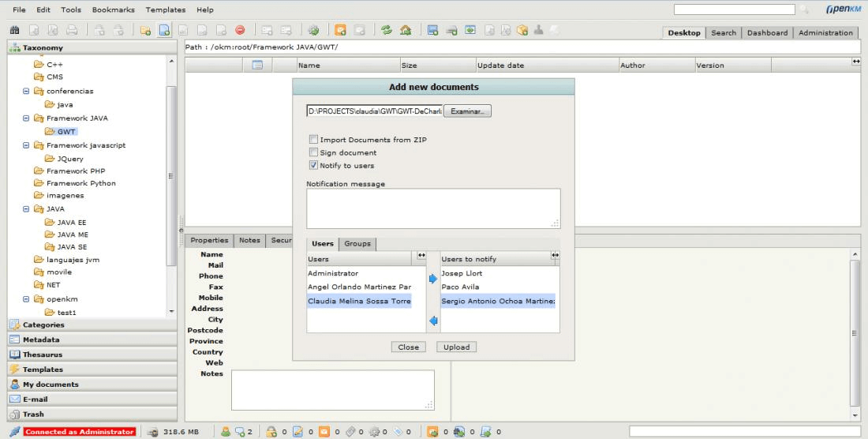Screen dimensions: 868x439
Task: Click the double-arrow icon in Users to notify header
Action: [555, 255]
